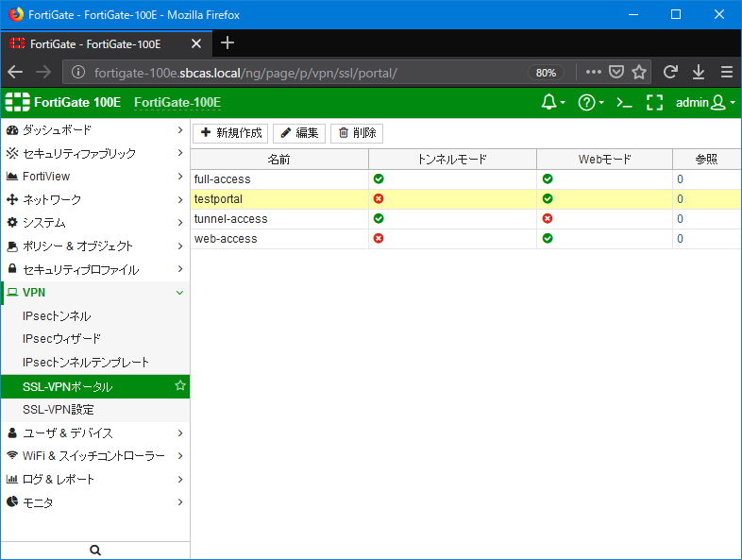Viewport: 742px width, 560px height.
Task: Open SSL-VPNポータル menu item
Action: [95, 386]
